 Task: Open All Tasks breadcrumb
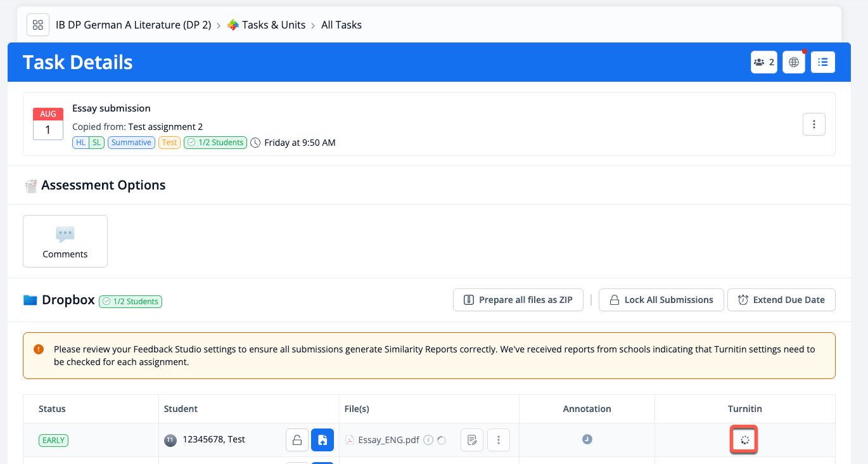(x=341, y=25)
